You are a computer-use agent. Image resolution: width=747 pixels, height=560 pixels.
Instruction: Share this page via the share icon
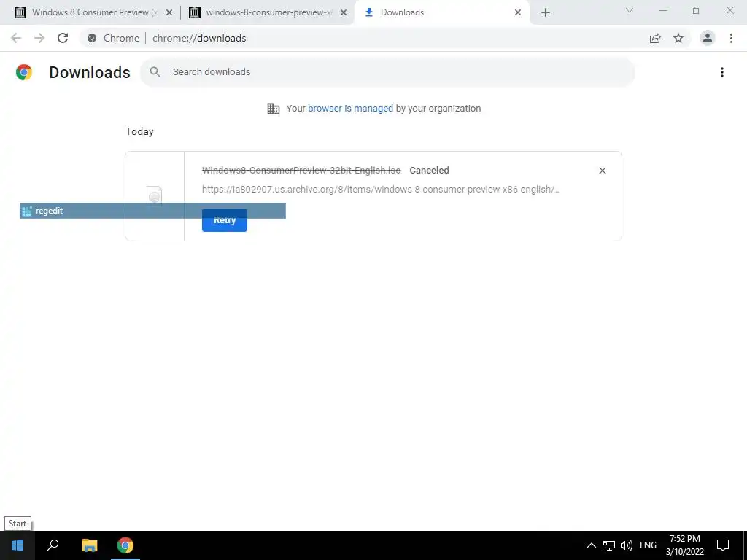click(655, 38)
